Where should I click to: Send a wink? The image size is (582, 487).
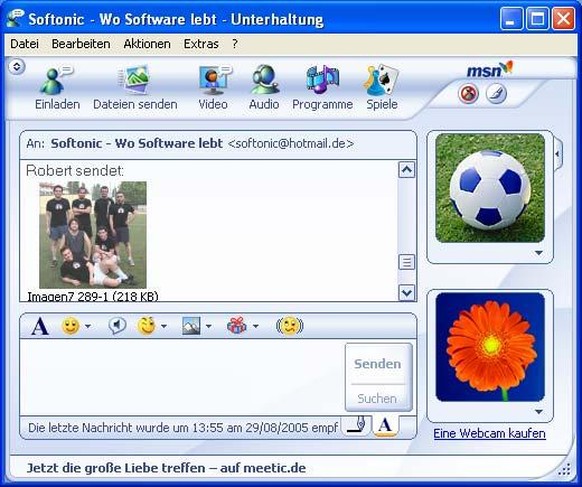(x=146, y=326)
